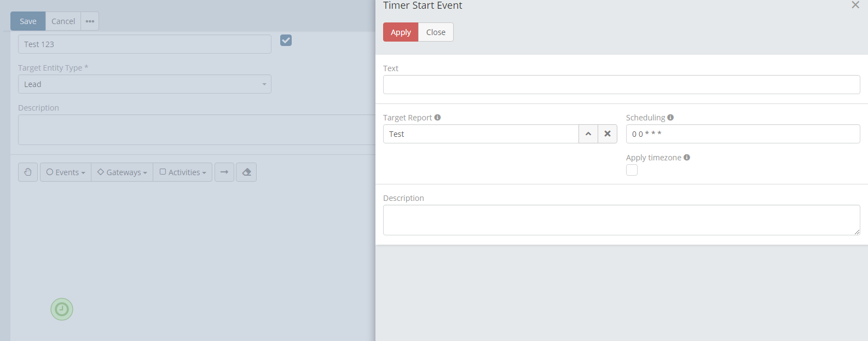Open the Target Entity Type dropdown
This screenshot has height=341, width=868.
(x=144, y=84)
